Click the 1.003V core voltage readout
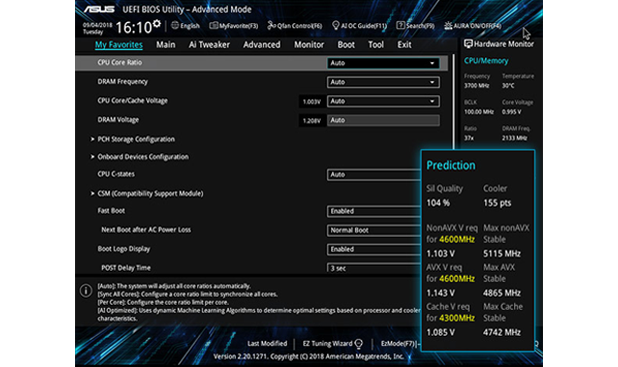Screen dimensions: 618x367 pyautogui.click(x=311, y=102)
